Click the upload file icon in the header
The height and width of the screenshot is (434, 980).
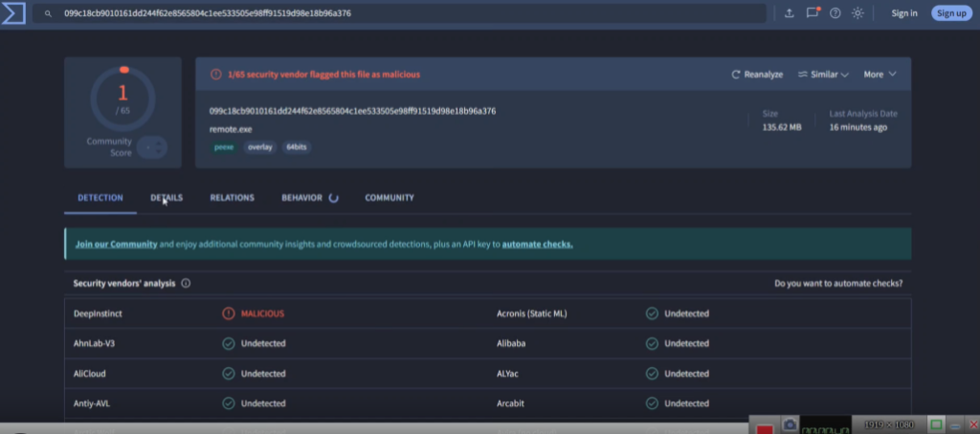coord(789,13)
